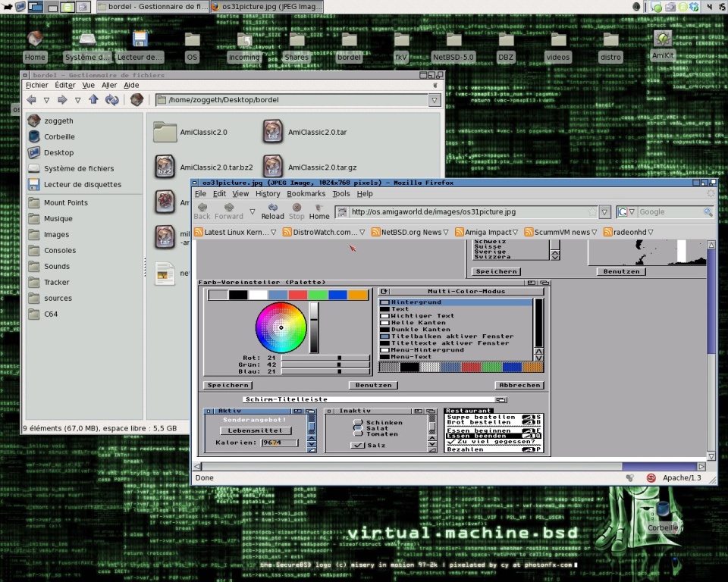Viewport: 728px width, 582px height.
Task: Open Firefox back/forward history dropdown
Action: 252,211
